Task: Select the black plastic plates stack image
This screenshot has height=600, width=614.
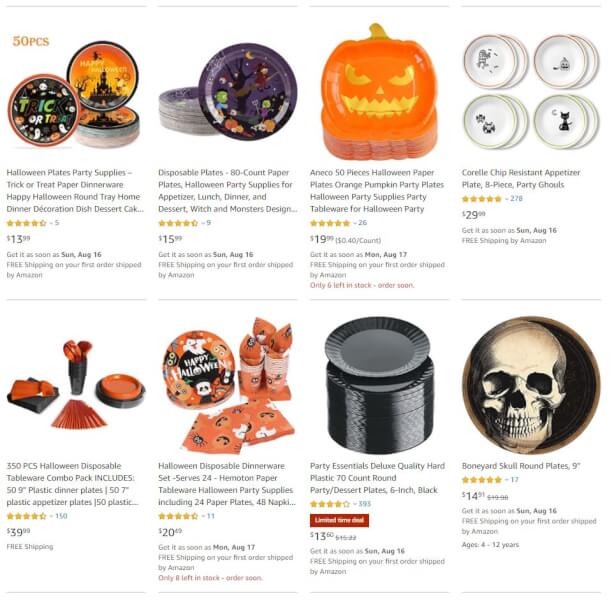Action: click(x=379, y=385)
